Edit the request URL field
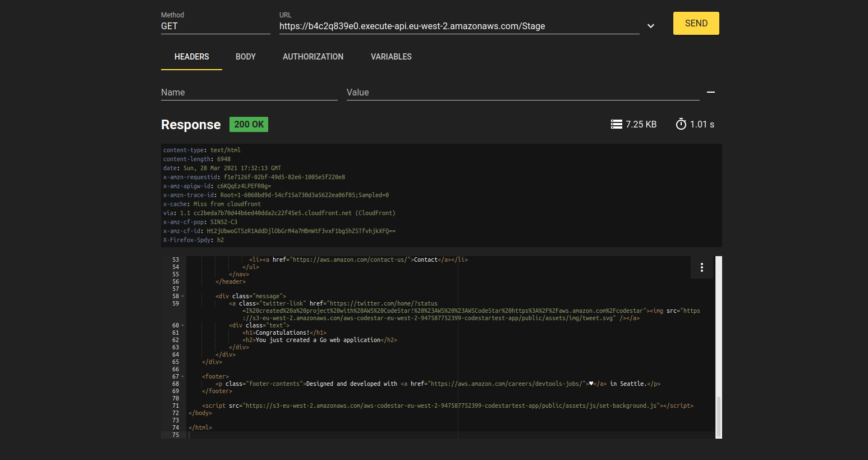 (x=459, y=26)
